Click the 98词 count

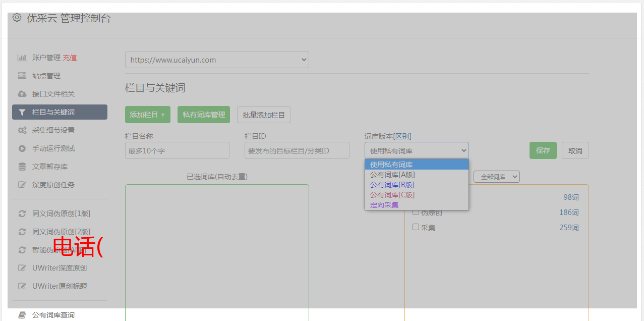571,197
